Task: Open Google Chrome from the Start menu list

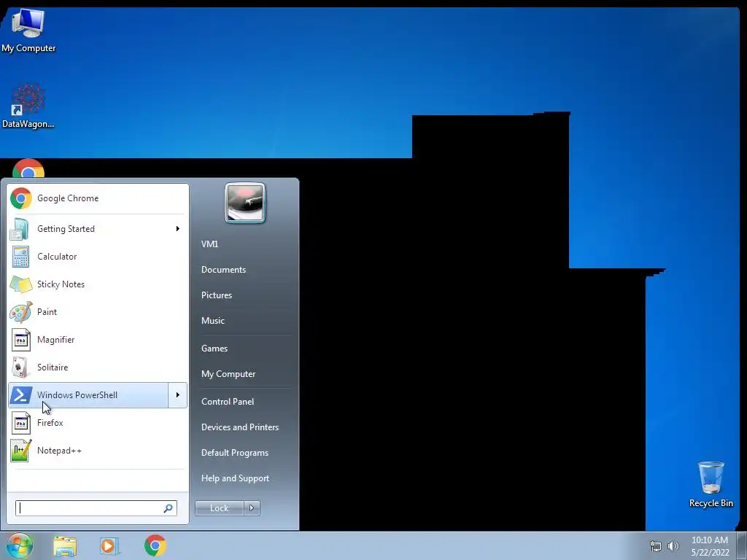Action: click(98, 198)
